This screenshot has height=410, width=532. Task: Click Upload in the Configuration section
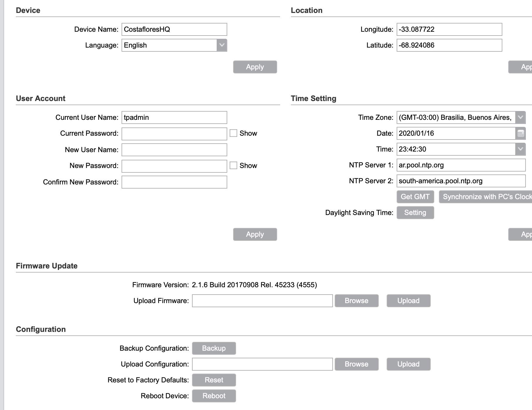[x=409, y=364]
